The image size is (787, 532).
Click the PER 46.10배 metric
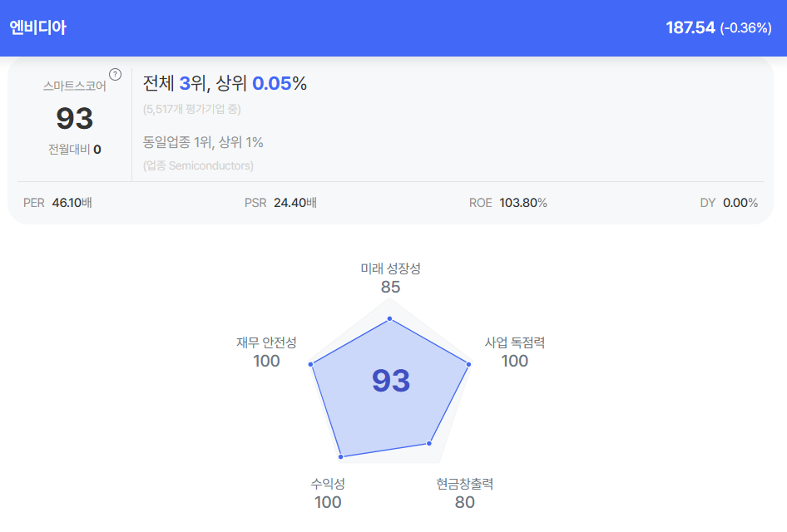click(57, 203)
